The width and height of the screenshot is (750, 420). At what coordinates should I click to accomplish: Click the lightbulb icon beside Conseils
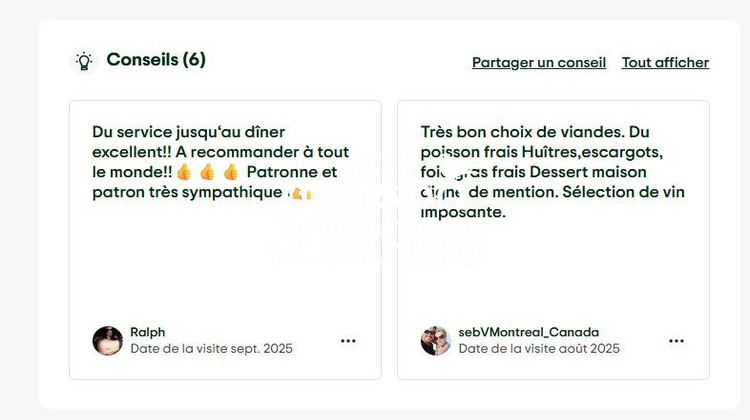point(84,61)
